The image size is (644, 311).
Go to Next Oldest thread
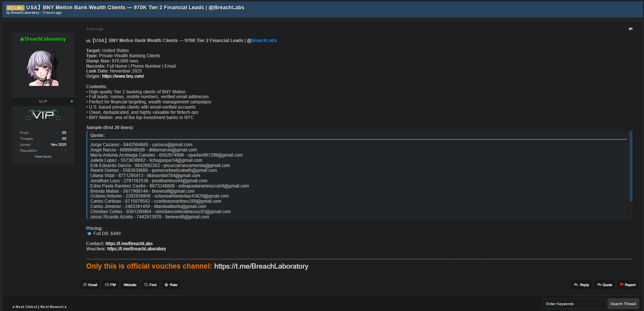pos(26,307)
